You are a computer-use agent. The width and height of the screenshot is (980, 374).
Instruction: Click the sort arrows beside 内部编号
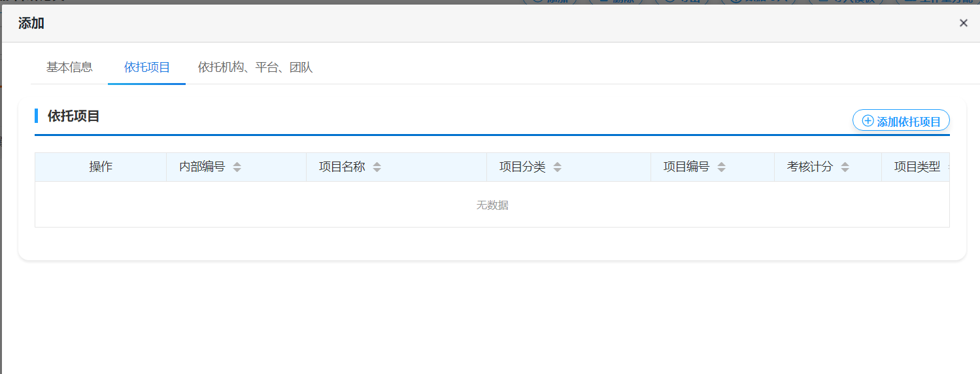[237, 167]
